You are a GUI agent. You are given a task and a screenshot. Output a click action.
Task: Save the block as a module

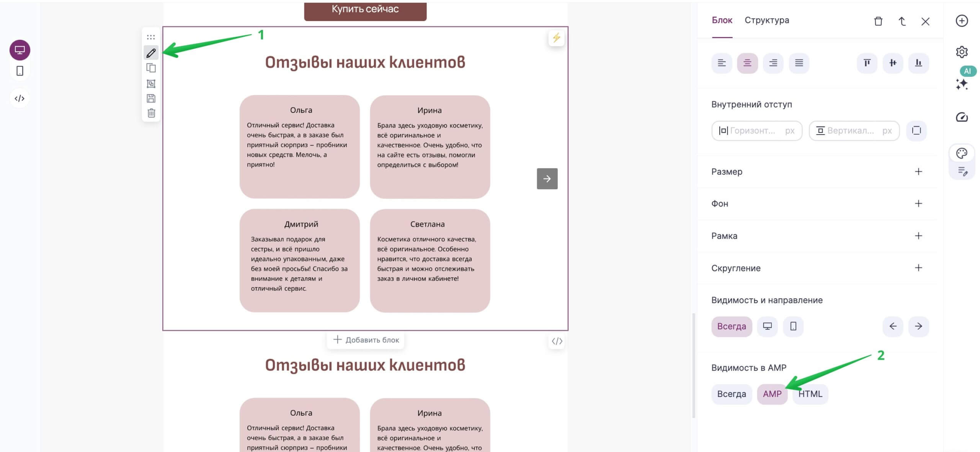151,98
